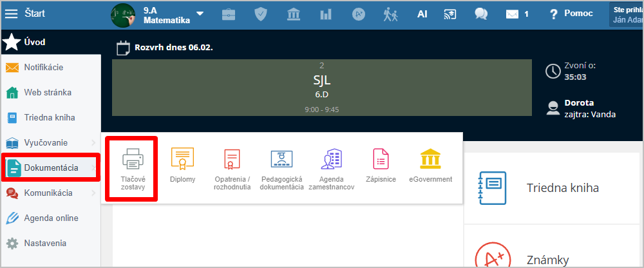Expand the 9.A Matematika class dropdown
The width and height of the screenshot is (644, 268).
point(200,14)
